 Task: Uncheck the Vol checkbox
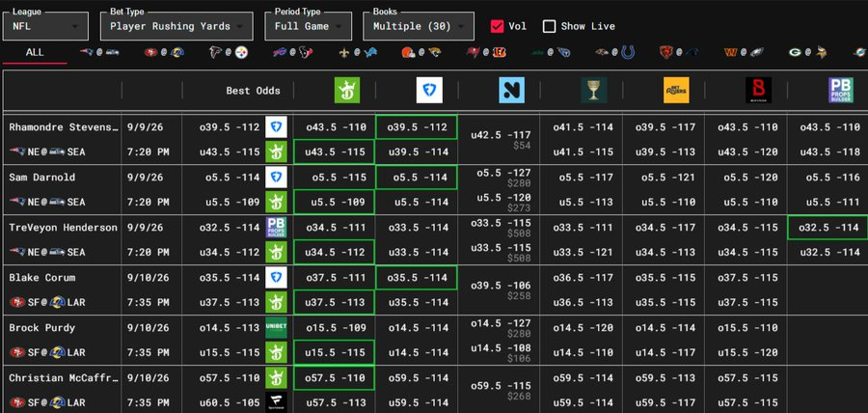pos(497,26)
